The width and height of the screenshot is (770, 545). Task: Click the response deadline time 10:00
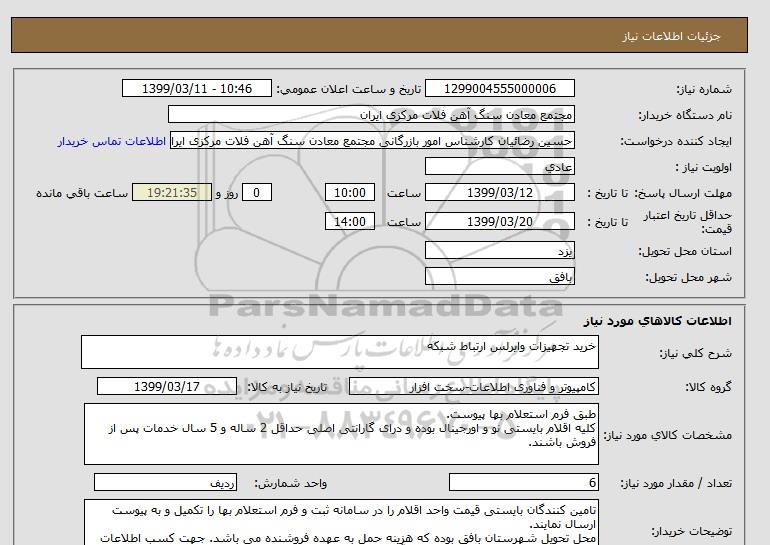pos(350,192)
